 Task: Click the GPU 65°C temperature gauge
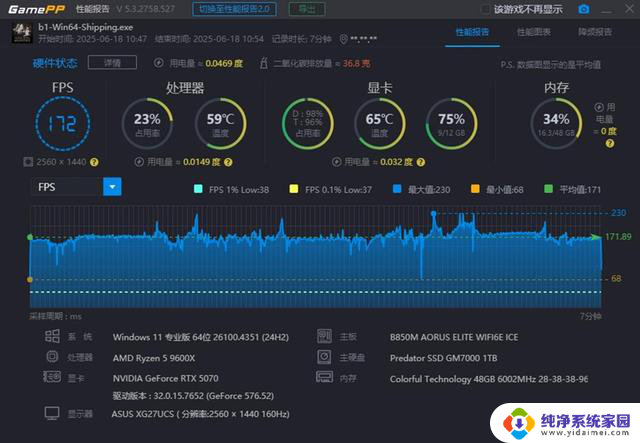tap(380, 124)
